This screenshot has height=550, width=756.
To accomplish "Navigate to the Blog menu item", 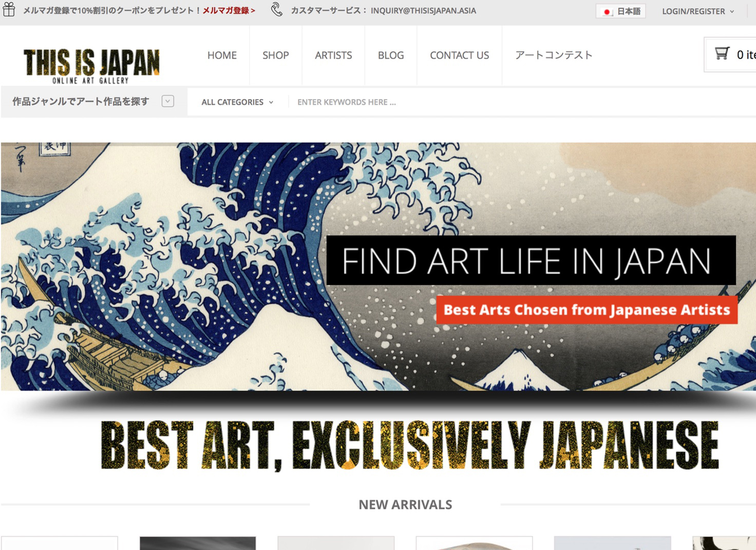I will pos(391,55).
